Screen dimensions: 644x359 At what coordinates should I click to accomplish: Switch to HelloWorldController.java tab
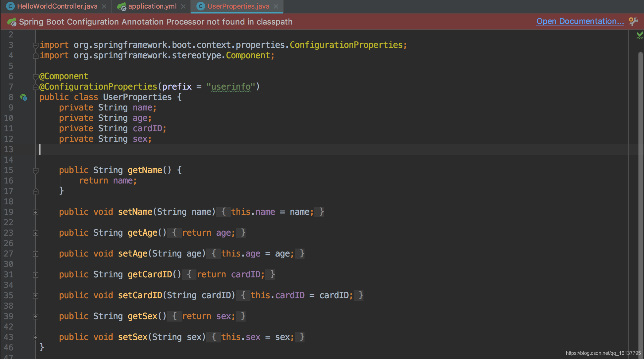pos(57,6)
